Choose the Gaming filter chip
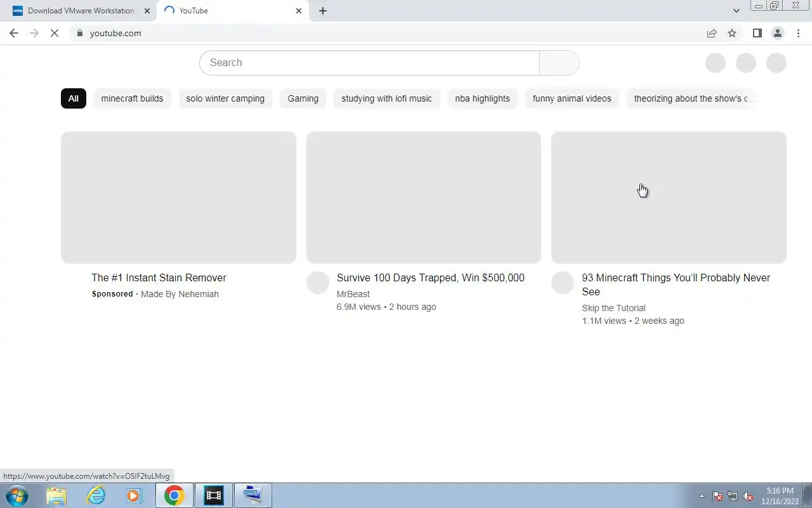812x508 pixels. [303, 98]
